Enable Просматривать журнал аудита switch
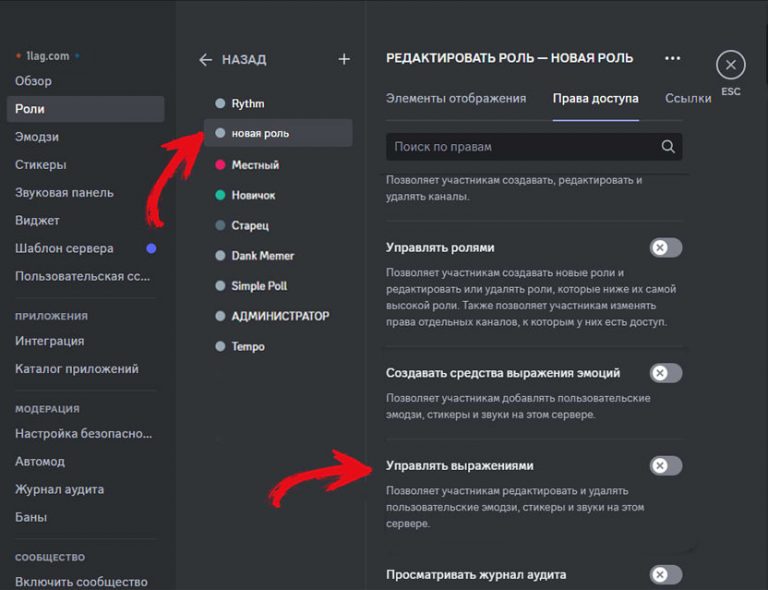The image size is (768, 590). (x=665, y=574)
